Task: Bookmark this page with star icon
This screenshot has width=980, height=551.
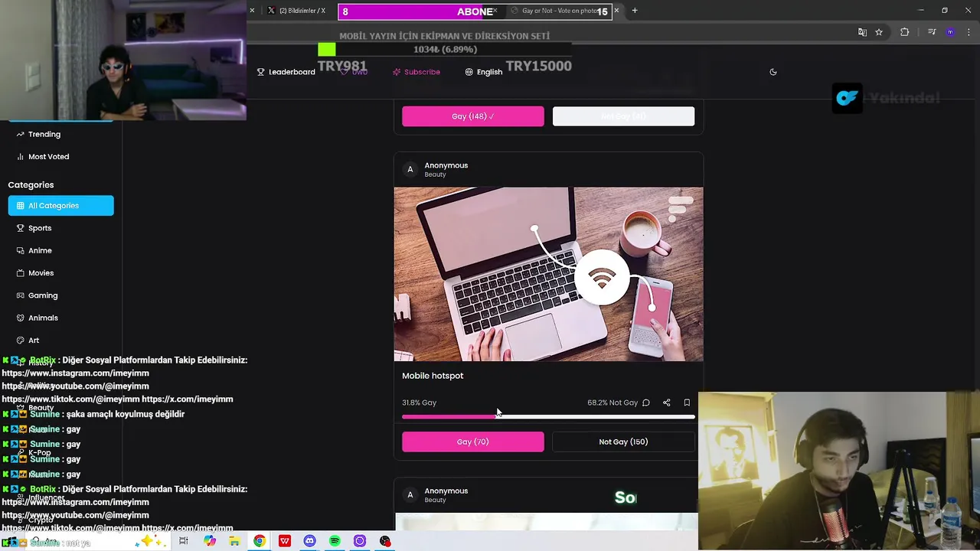Action: tap(879, 32)
